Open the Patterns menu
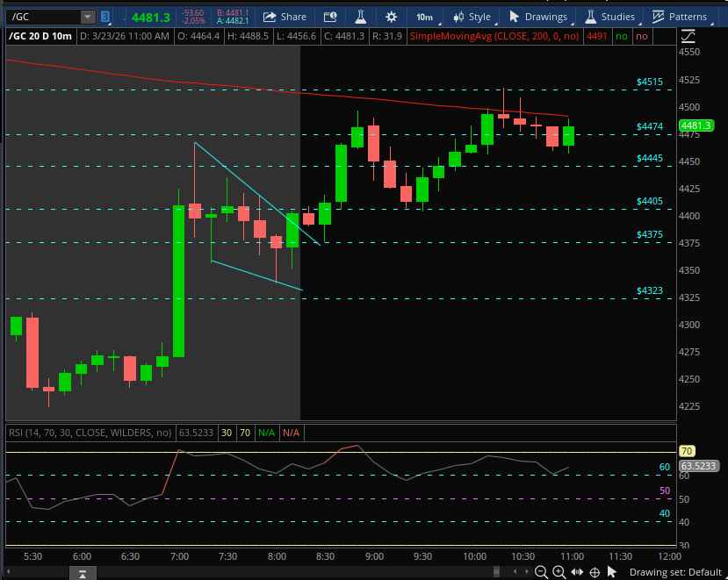This screenshot has height=580, width=728. [x=679, y=18]
